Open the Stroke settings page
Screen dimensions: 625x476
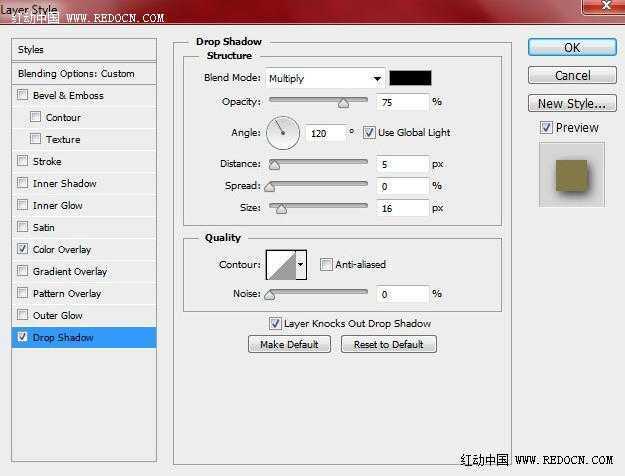point(47,161)
